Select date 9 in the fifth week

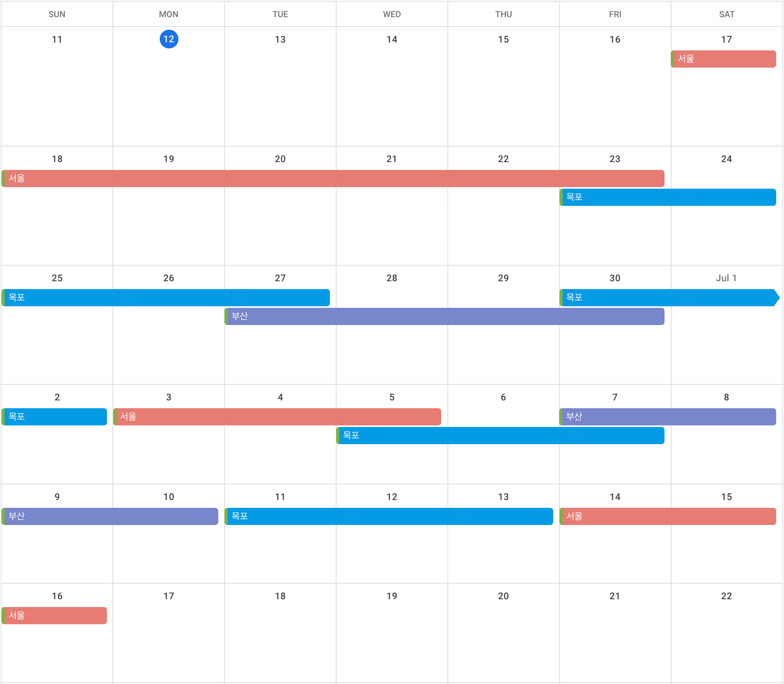pyautogui.click(x=57, y=497)
